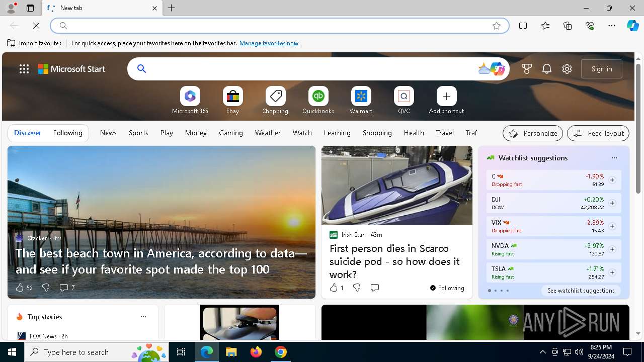Add C stock to watchlist
The image size is (644, 362).
click(612, 180)
